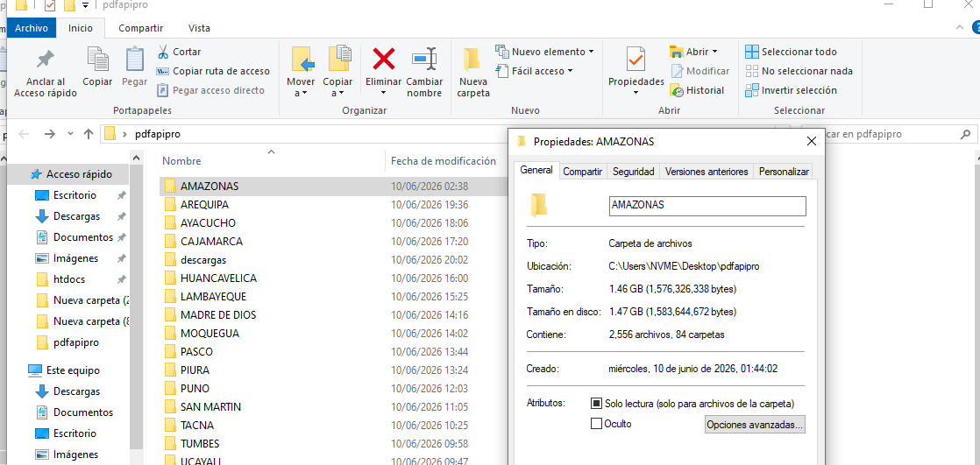Enable the Oculto checkbox
Viewport: 980px width, 465px height.
596,424
